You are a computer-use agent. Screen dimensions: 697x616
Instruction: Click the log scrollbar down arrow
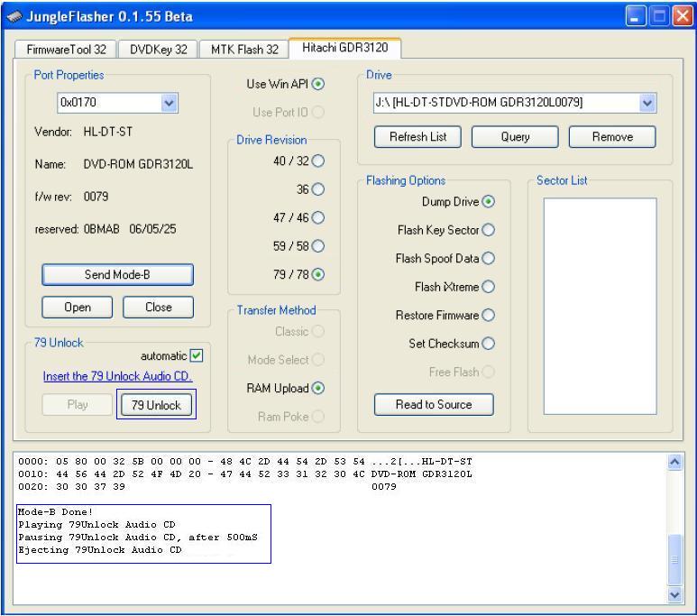[675, 595]
